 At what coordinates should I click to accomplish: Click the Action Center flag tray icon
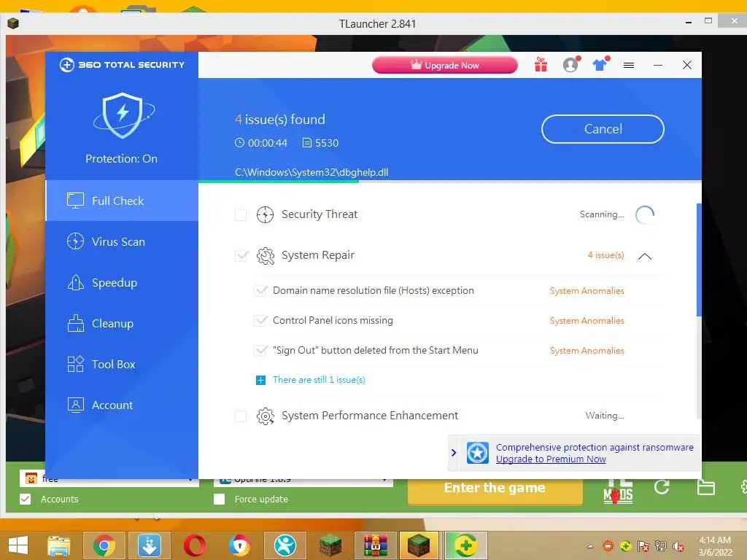pyautogui.click(x=643, y=546)
